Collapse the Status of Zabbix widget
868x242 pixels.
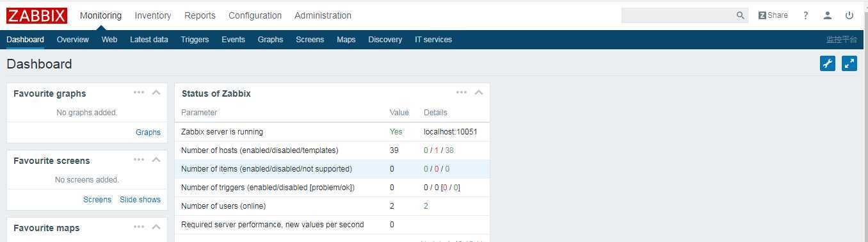[479, 93]
